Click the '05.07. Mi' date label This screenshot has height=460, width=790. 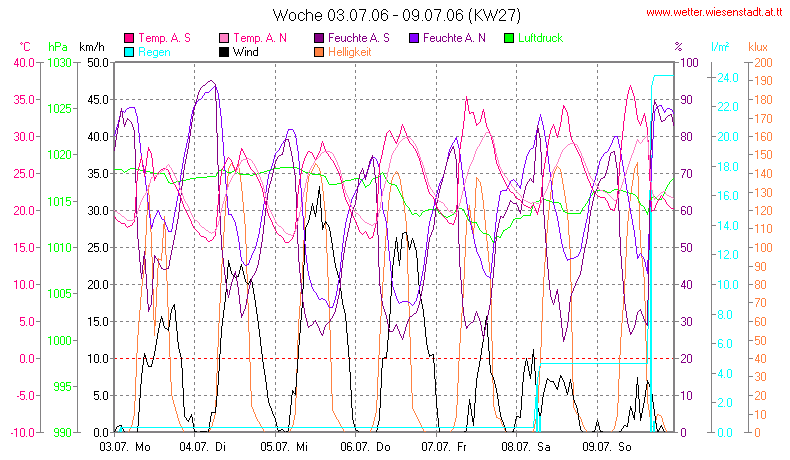284,447
